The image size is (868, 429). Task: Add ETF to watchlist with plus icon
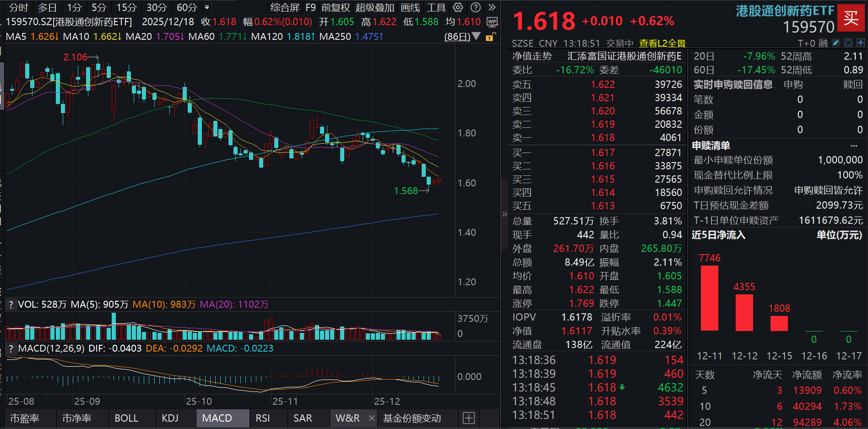pyautogui.click(x=861, y=43)
